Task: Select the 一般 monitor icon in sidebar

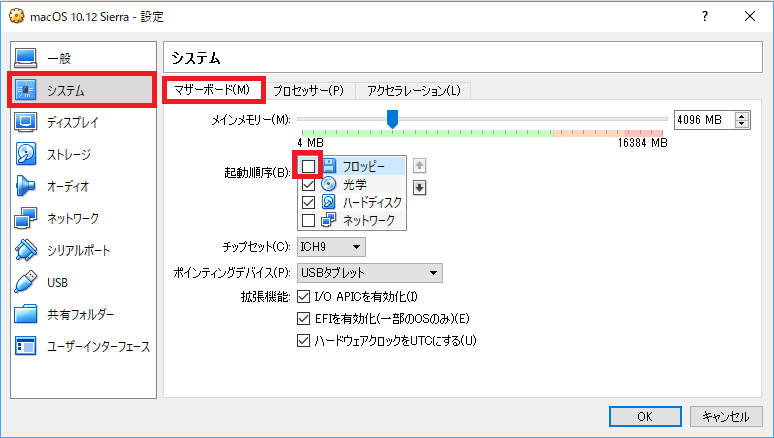Action: coord(25,58)
